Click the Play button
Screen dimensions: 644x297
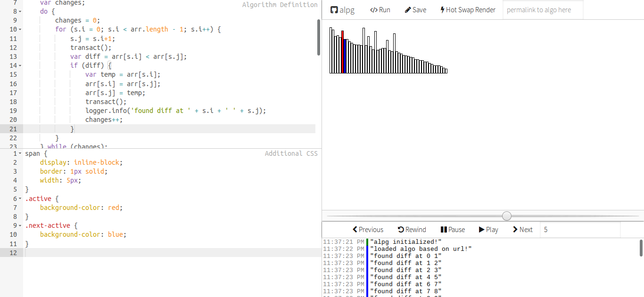click(x=488, y=230)
